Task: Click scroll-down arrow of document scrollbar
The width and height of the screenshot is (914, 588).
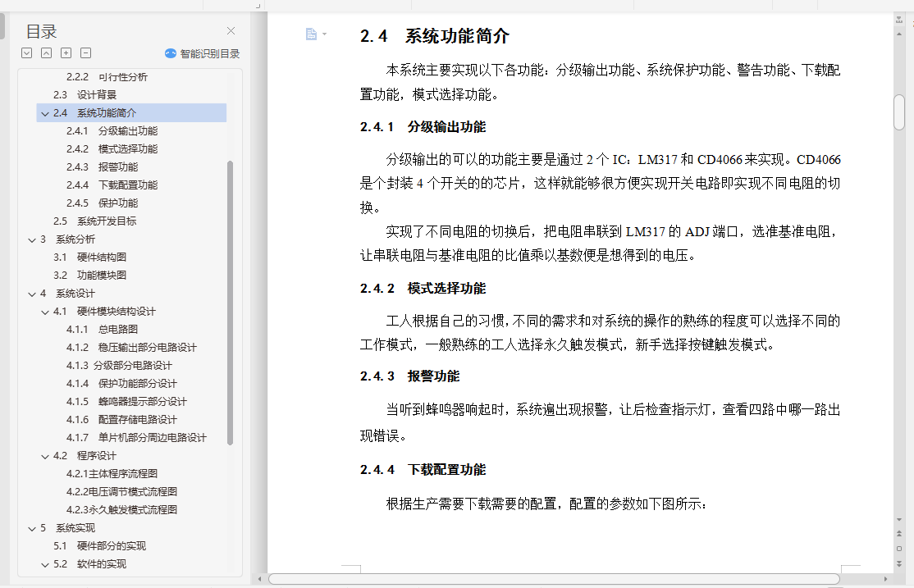Action: point(899,520)
